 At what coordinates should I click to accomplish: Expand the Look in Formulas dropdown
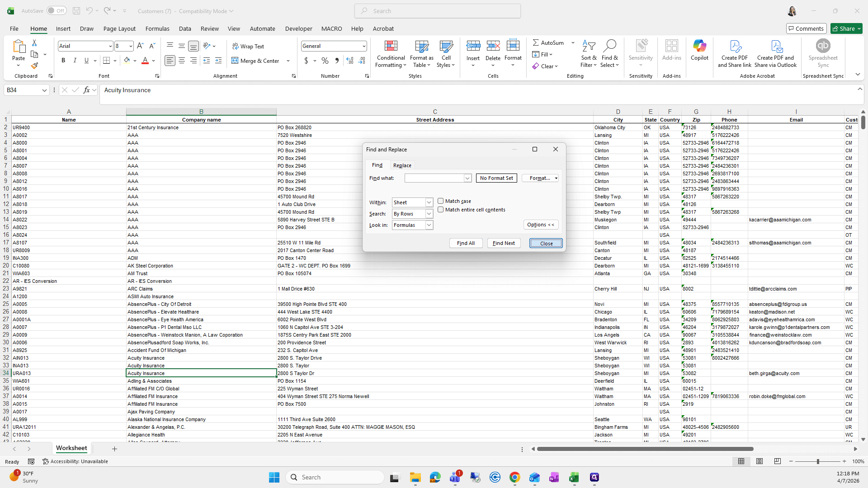[429, 225]
